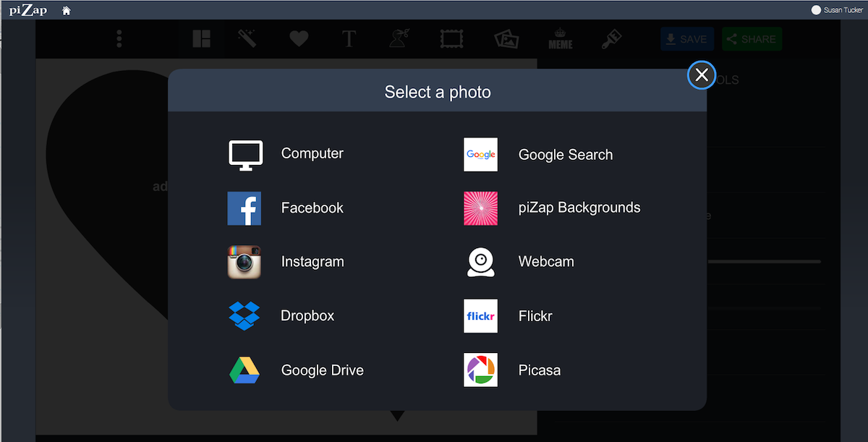Pick the Instagram camera icon
This screenshot has width=868, height=442.
[244, 262]
